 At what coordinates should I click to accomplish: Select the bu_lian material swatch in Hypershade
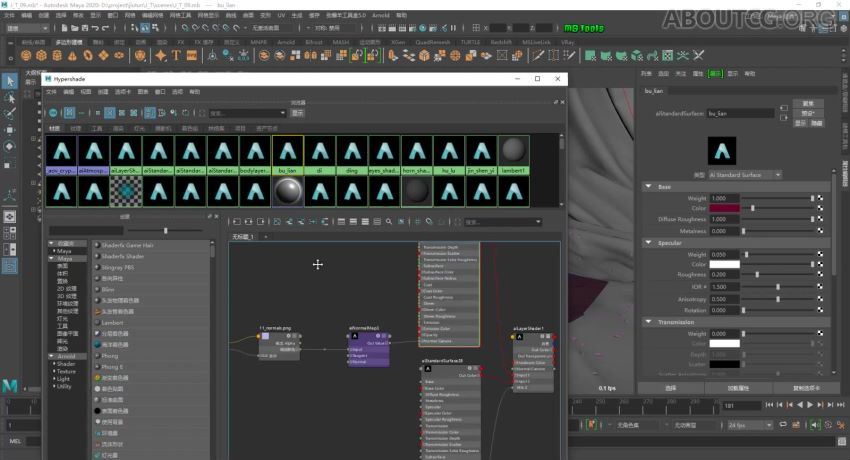(287, 155)
